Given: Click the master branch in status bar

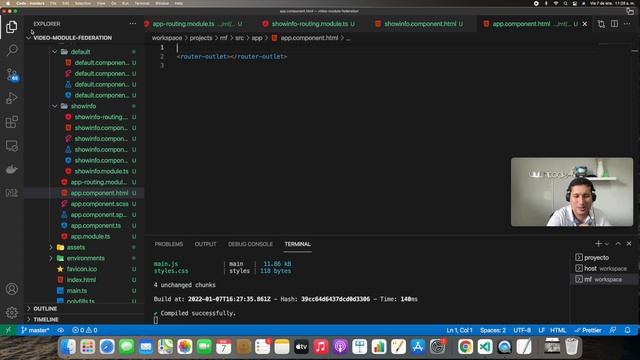Looking at the screenshot, I should (x=35, y=330).
